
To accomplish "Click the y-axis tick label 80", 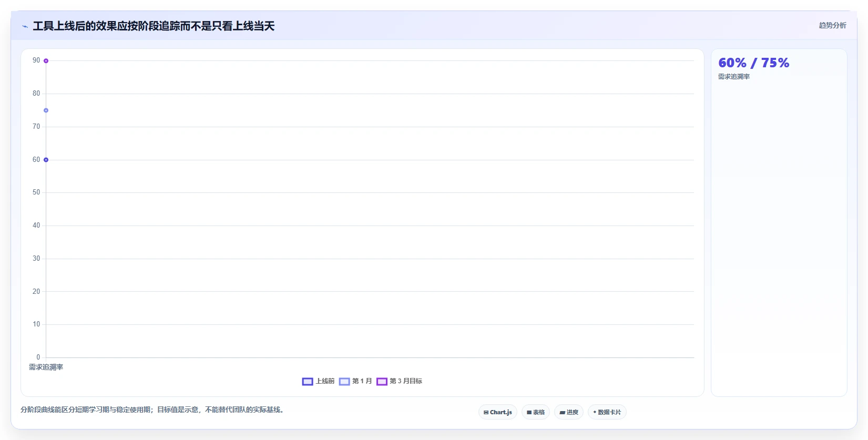I will 36,94.
